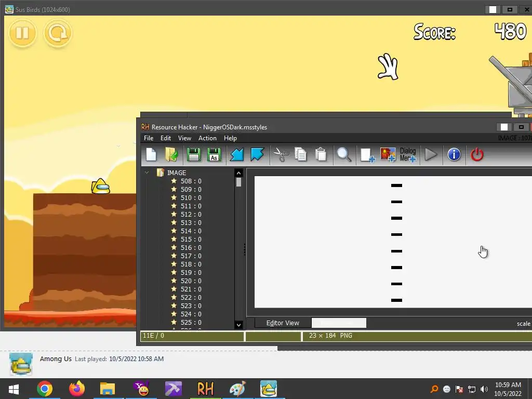Open the File menu in Resource Hacker
This screenshot has height=399, width=532.
pyautogui.click(x=149, y=138)
